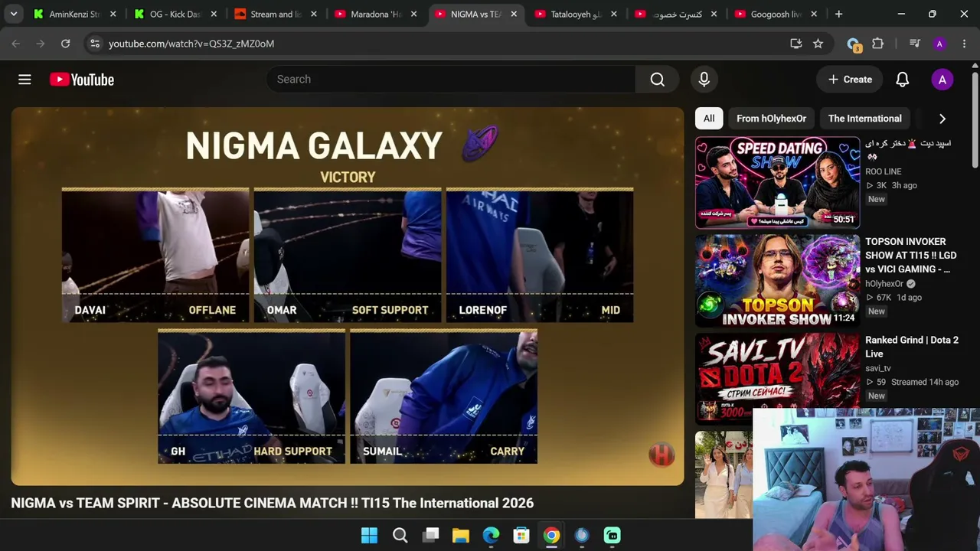Show more filter chips with the arrow

942,119
